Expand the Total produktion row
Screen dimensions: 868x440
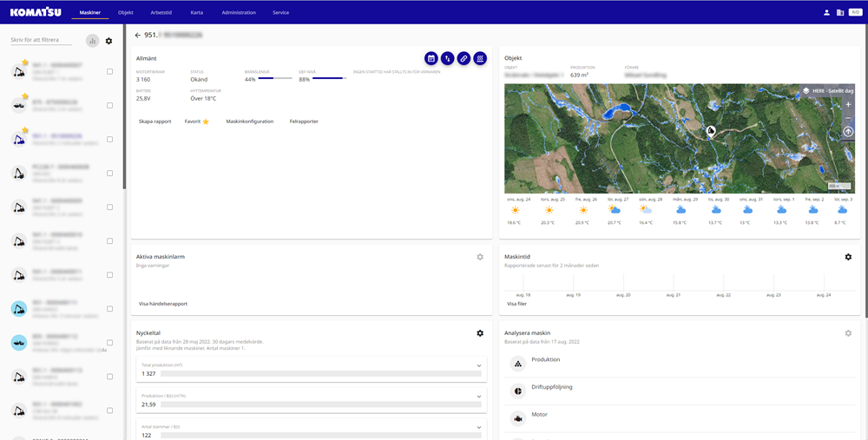pyautogui.click(x=479, y=365)
